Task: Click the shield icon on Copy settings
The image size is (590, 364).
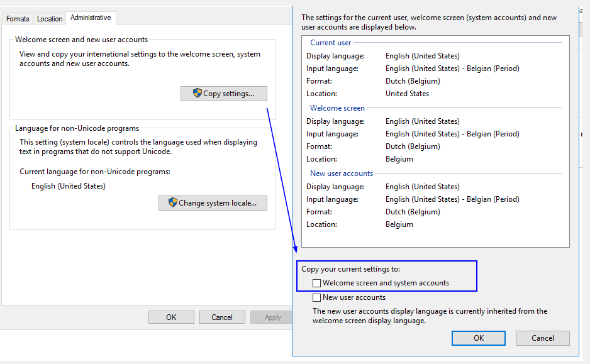Action: (198, 93)
